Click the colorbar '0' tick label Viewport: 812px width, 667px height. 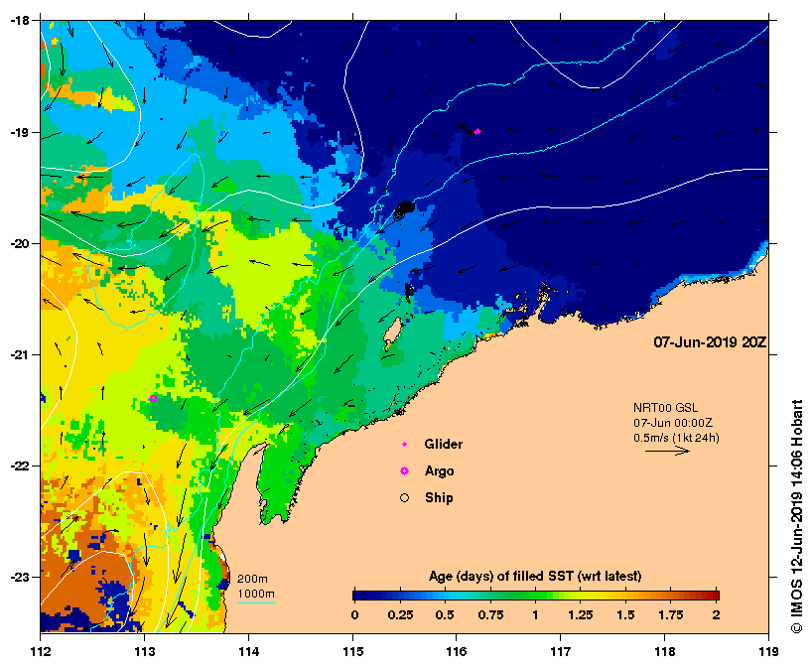[354, 614]
